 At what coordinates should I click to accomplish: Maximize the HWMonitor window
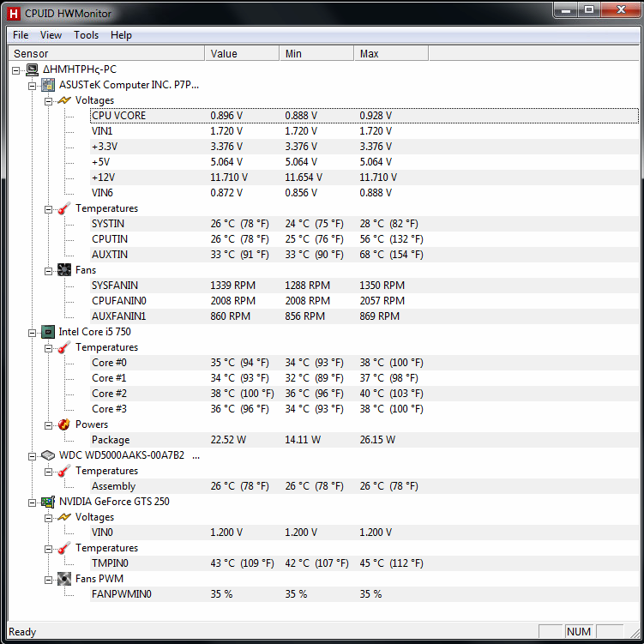(589, 10)
